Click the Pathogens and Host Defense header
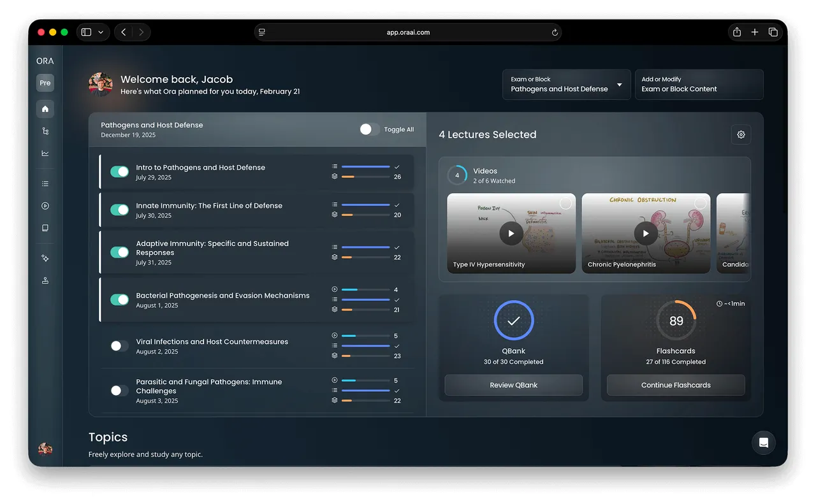The width and height of the screenshot is (816, 504). click(x=152, y=125)
